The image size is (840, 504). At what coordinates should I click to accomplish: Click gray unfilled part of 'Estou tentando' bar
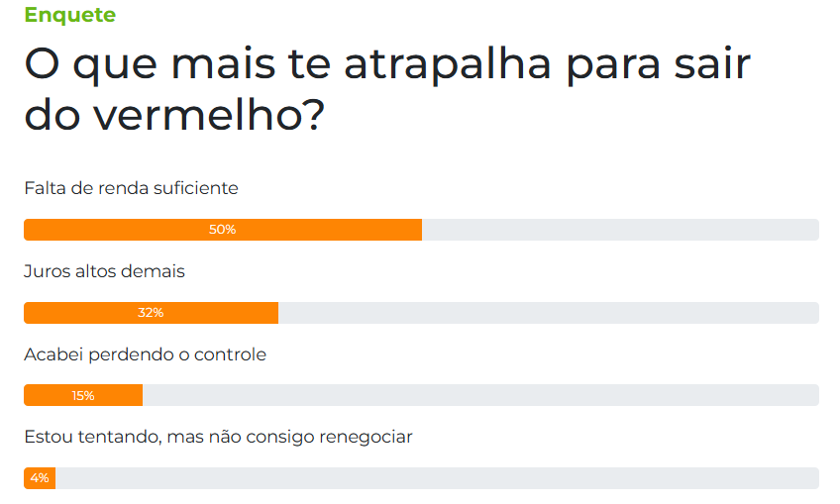437,478
